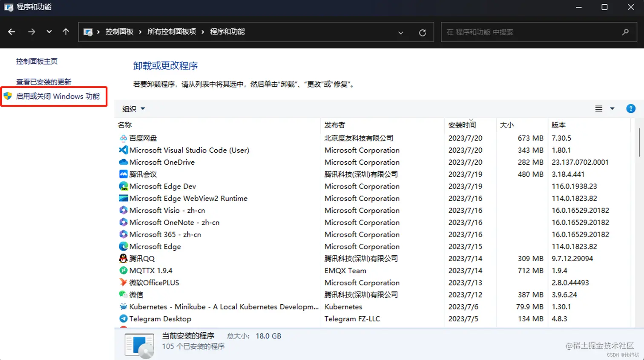Click Microsoft Visio - zh-cn name

(167, 210)
